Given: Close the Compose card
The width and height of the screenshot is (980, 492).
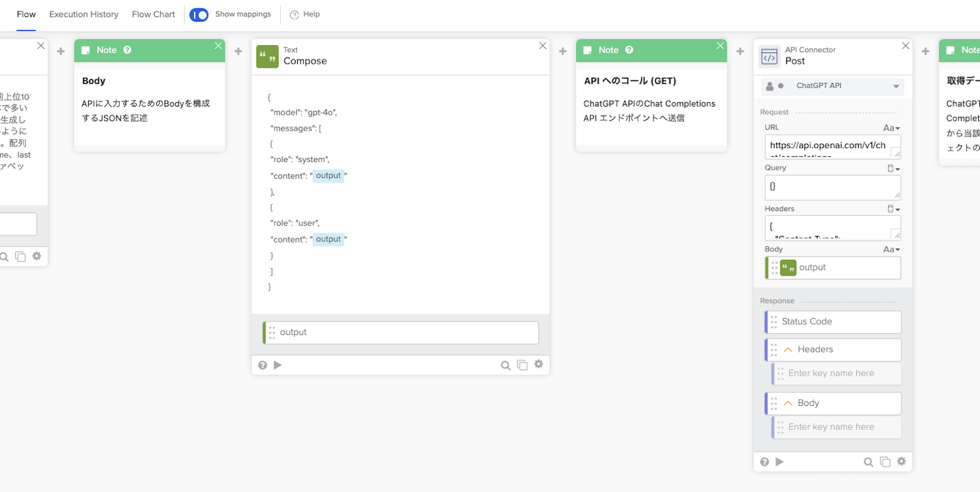Looking at the screenshot, I should pos(543,46).
